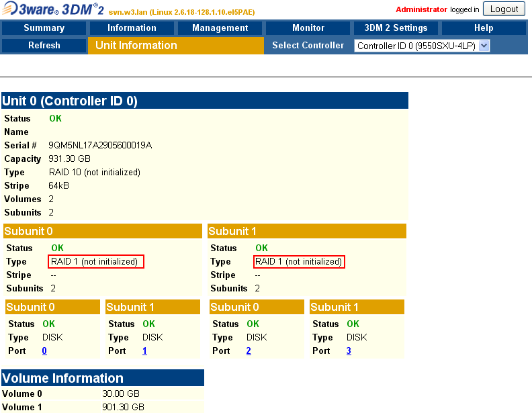
Task: Click the 3ware 3DM2 logo
Action: coord(52,9)
